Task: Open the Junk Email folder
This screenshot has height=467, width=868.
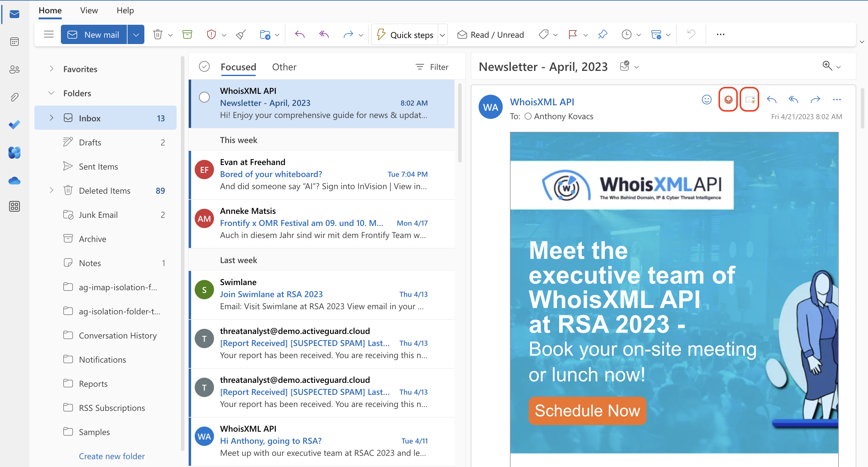Action: [x=105, y=214]
